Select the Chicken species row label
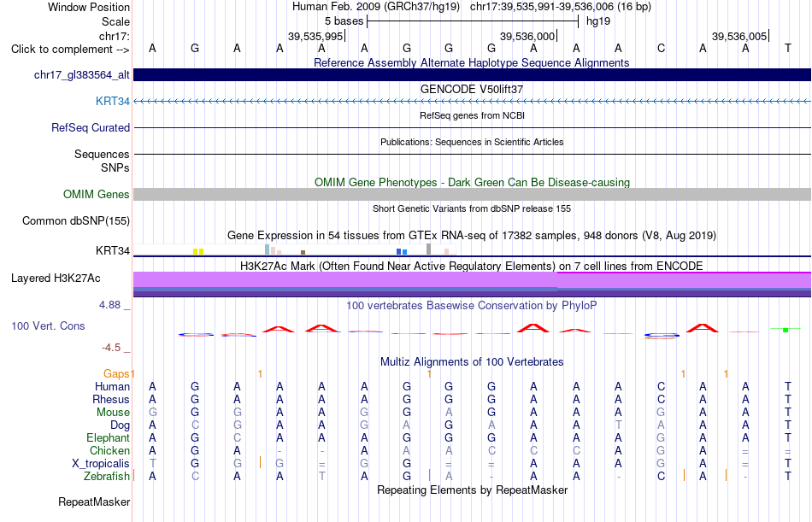812x522 pixels. coord(109,450)
